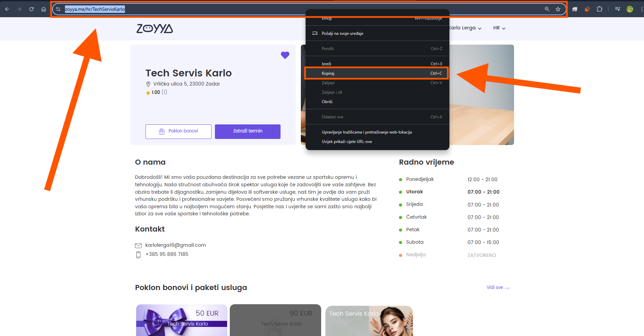Viewport: 644px width, 336px height.
Task: Click the browser back arrow
Action: [7, 9]
